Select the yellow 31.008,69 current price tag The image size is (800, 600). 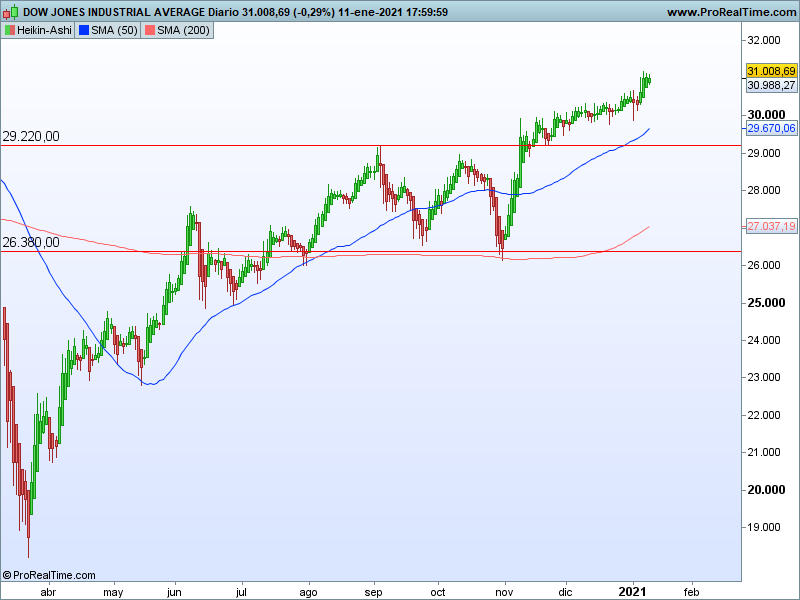coord(771,71)
